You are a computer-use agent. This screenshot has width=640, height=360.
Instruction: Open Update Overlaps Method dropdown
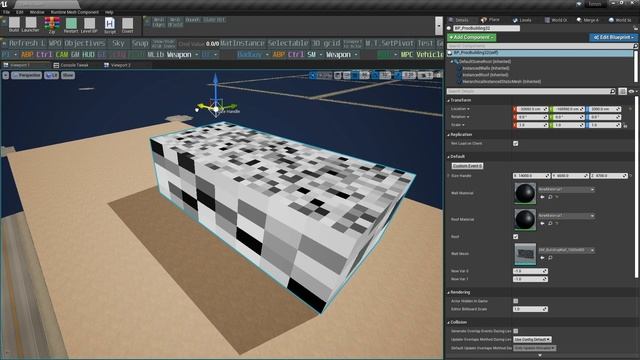point(532,340)
